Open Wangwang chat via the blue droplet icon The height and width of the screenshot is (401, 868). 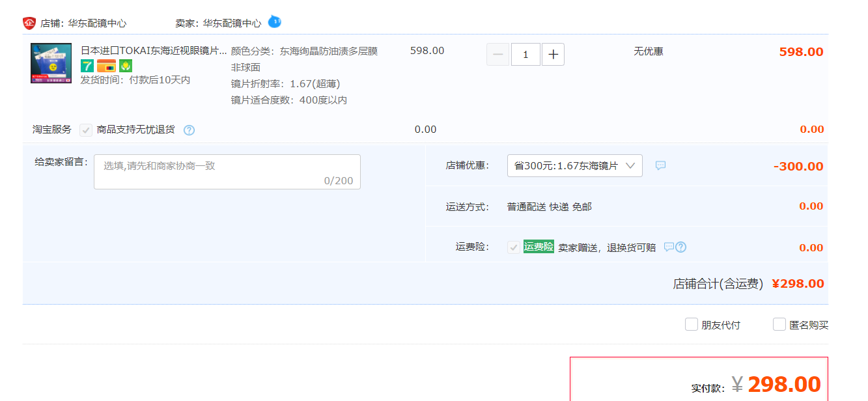(x=275, y=22)
